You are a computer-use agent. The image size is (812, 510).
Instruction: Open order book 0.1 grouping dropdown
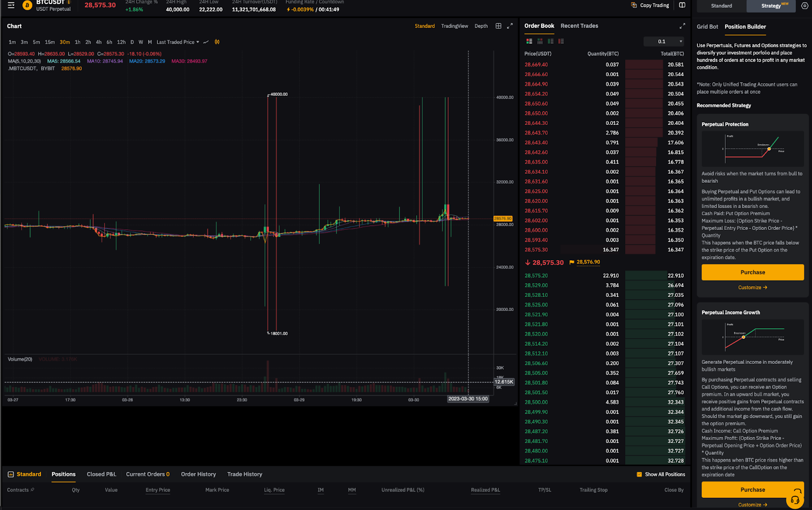[664, 42]
